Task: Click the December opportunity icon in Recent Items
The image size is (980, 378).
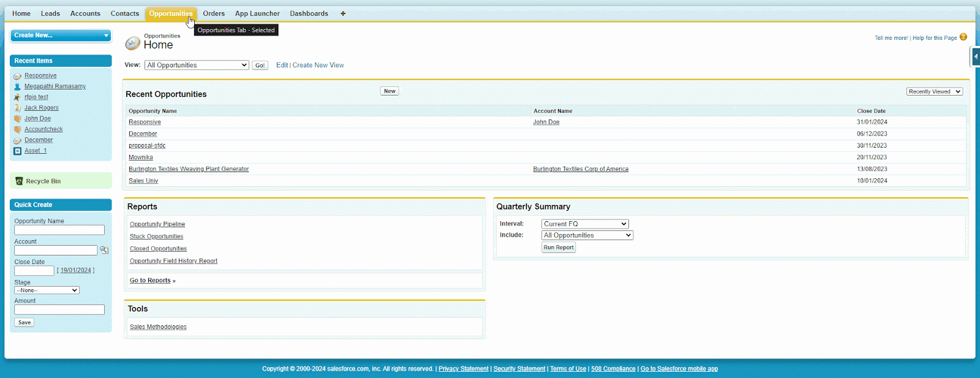Action: pos(17,140)
